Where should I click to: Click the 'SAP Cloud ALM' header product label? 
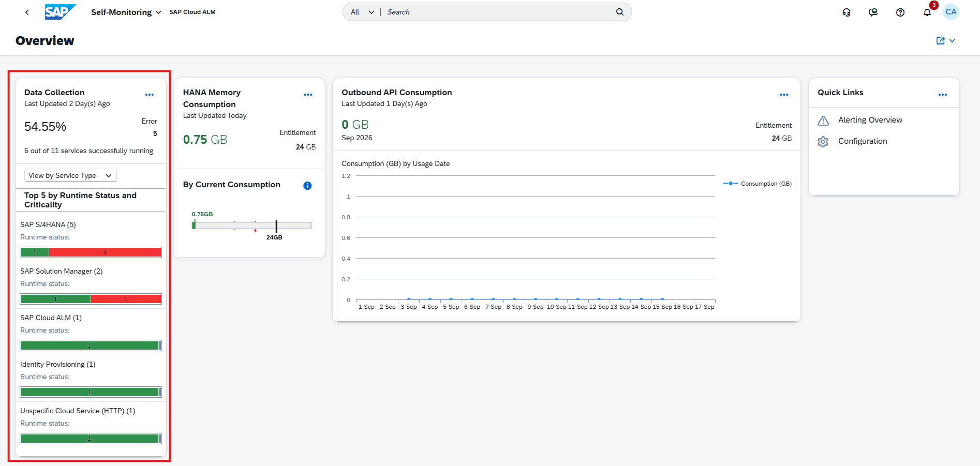coord(192,12)
